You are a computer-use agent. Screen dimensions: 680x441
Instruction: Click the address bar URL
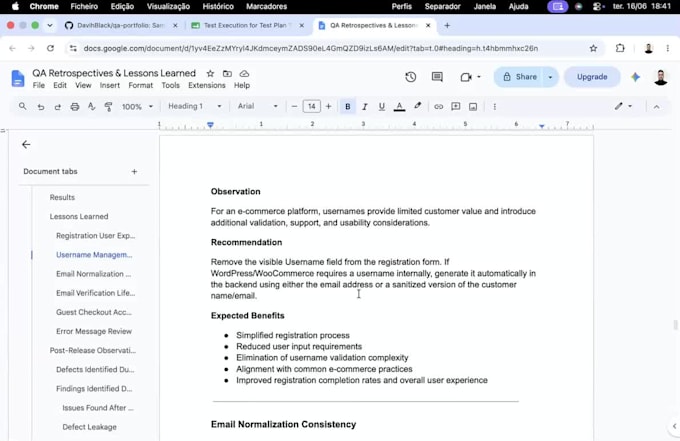(311, 48)
